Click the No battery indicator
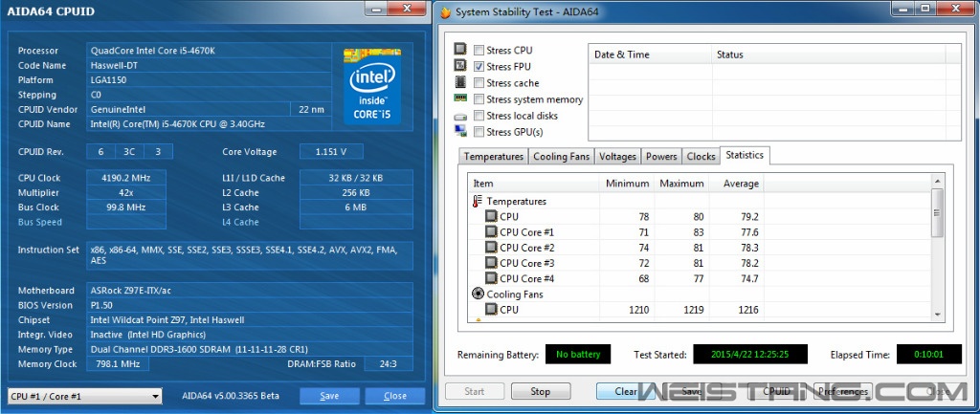The height and width of the screenshot is (414, 980). point(578,355)
